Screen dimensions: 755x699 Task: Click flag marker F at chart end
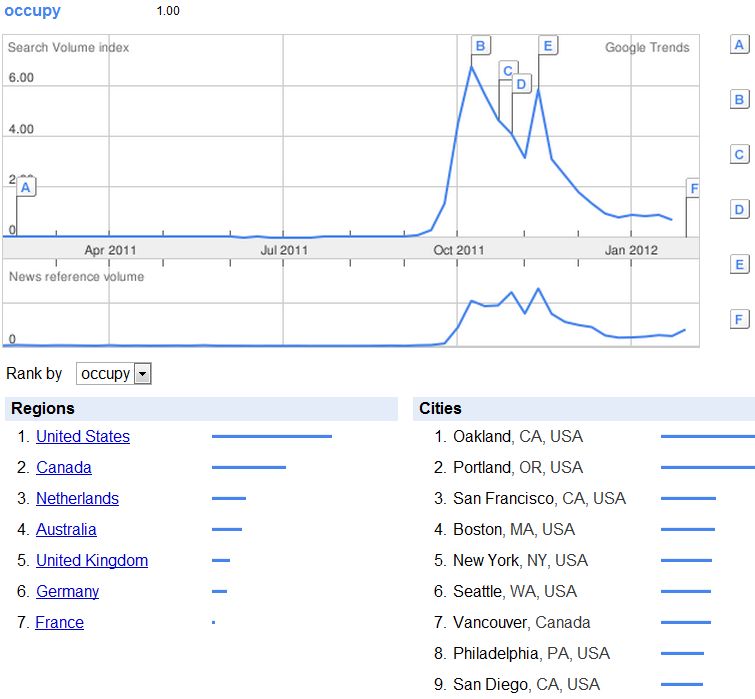[693, 188]
